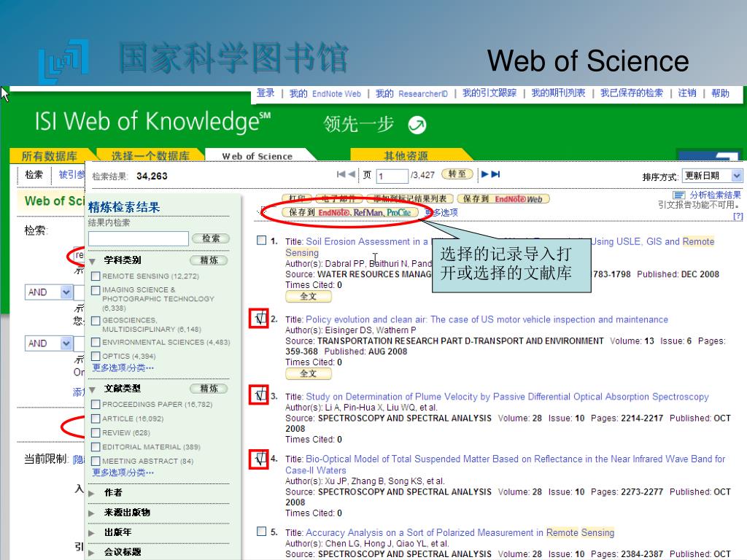Click 保存到 EndNote Web button
The height and width of the screenshot is (560, 747).
coord(503,199)
